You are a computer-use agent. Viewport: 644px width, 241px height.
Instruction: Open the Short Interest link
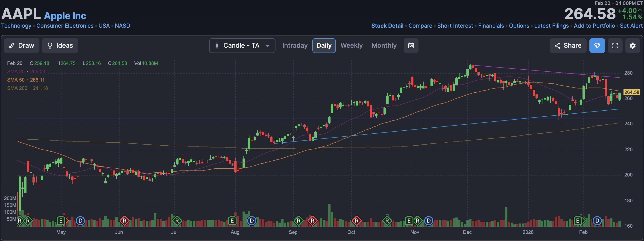click(x=455, y=26)
